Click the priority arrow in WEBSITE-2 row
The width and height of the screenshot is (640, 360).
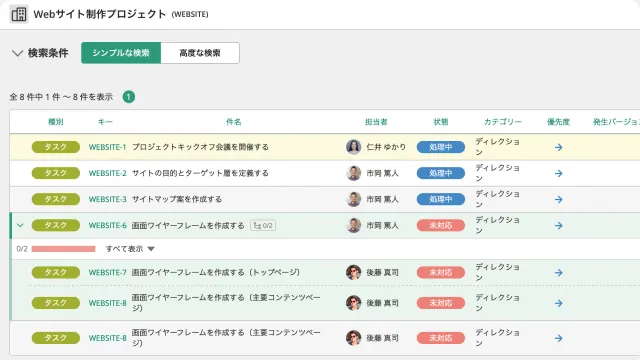[559, 173]
